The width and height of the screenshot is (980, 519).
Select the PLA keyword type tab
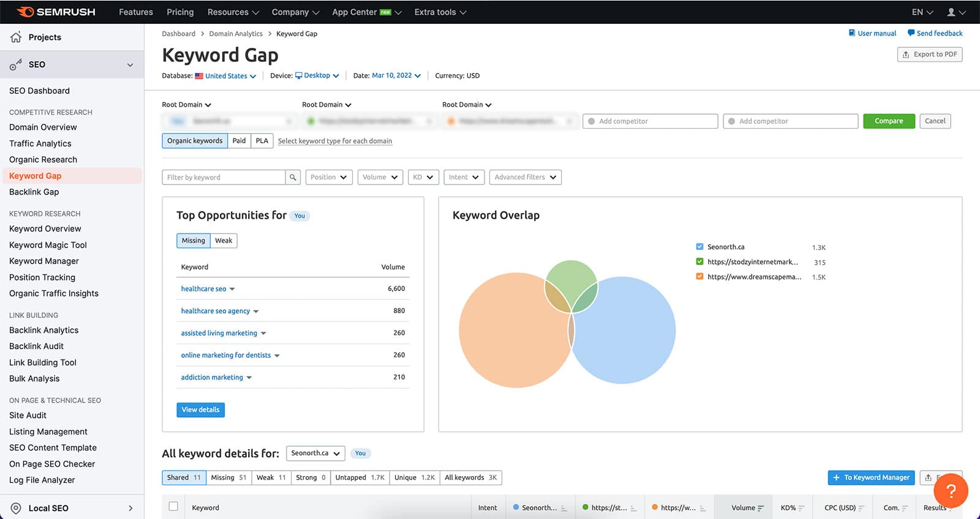(x=262, y=141)
